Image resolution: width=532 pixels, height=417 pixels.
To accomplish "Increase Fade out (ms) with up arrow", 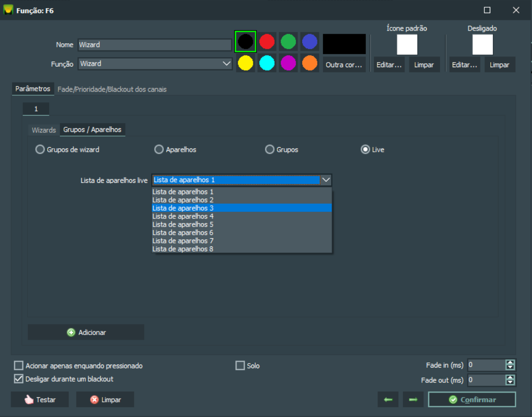I will click(510, 377).
